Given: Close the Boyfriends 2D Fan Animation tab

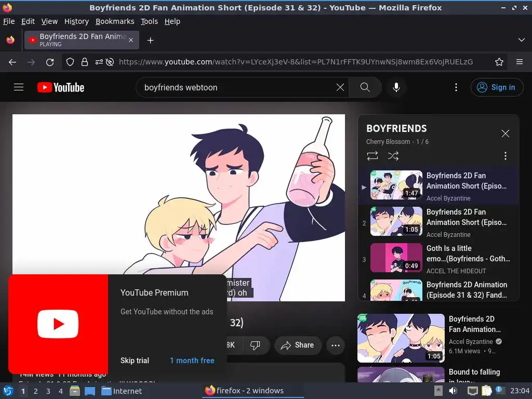Looking at the screenshot, I should 131,40.
